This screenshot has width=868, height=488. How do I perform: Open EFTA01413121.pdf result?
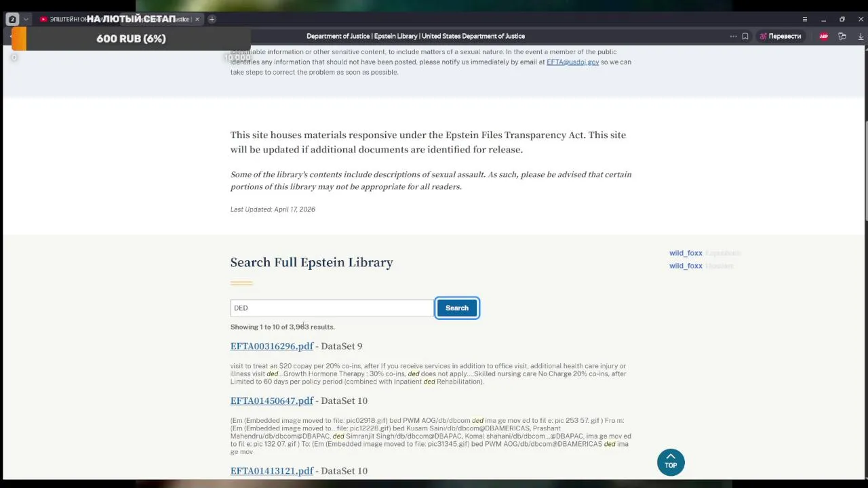(x=272, y=471)
